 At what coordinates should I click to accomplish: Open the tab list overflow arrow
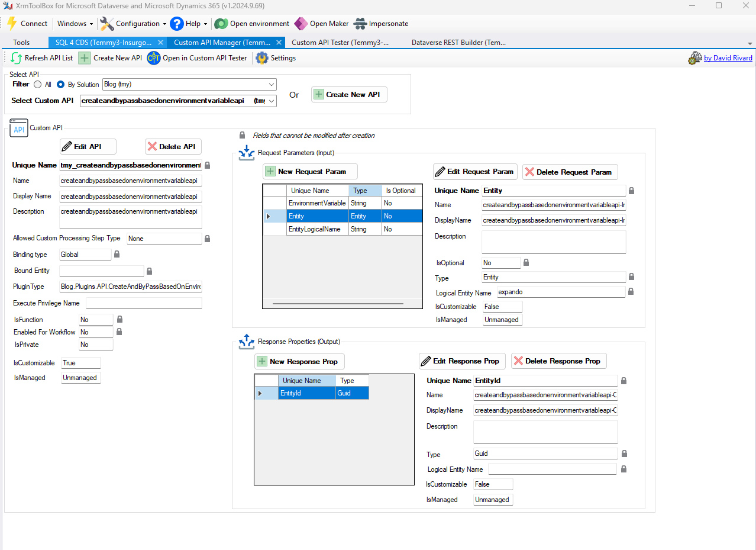(750, 44)
